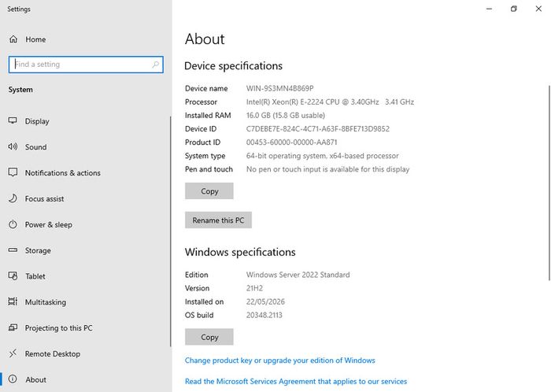Viewport: 551px width, 392px height.
Task: Click the Projecting to this PC icon
Action: pyautogui.click(x=13, y=327)
